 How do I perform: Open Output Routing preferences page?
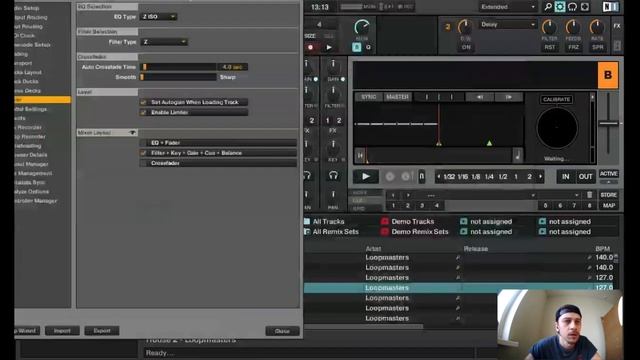pos(31,18)
